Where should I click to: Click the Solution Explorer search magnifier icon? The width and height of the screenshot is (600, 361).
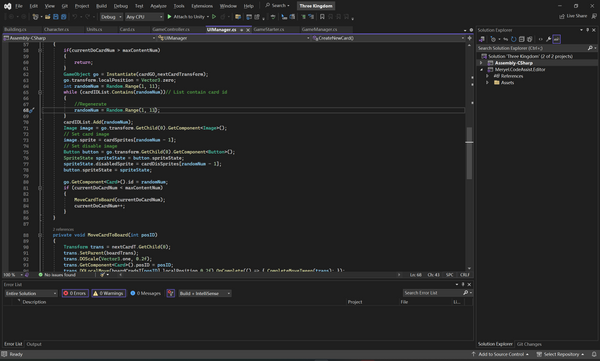(590, 48)
